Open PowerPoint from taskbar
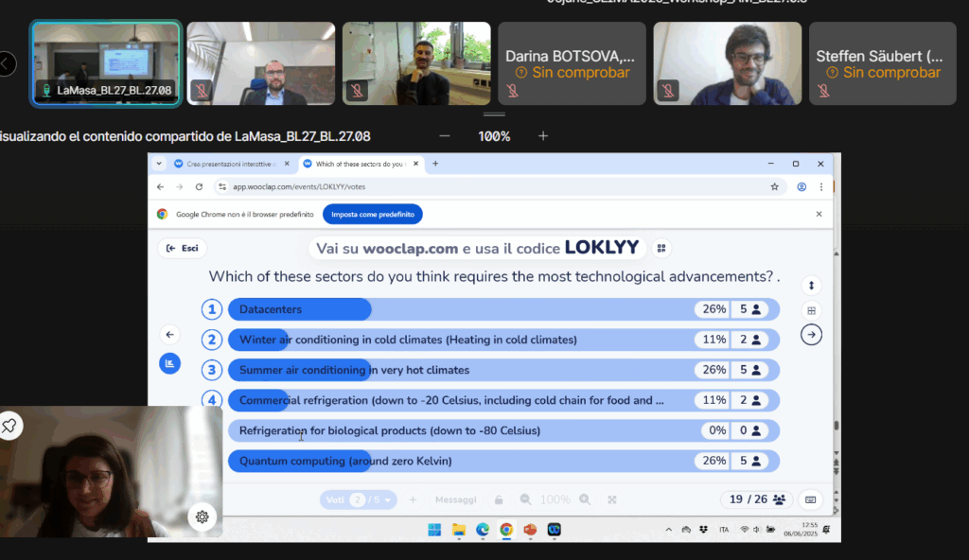Image resolution: width=969 pixels, height=560 pixels. (x=530, y=530)
